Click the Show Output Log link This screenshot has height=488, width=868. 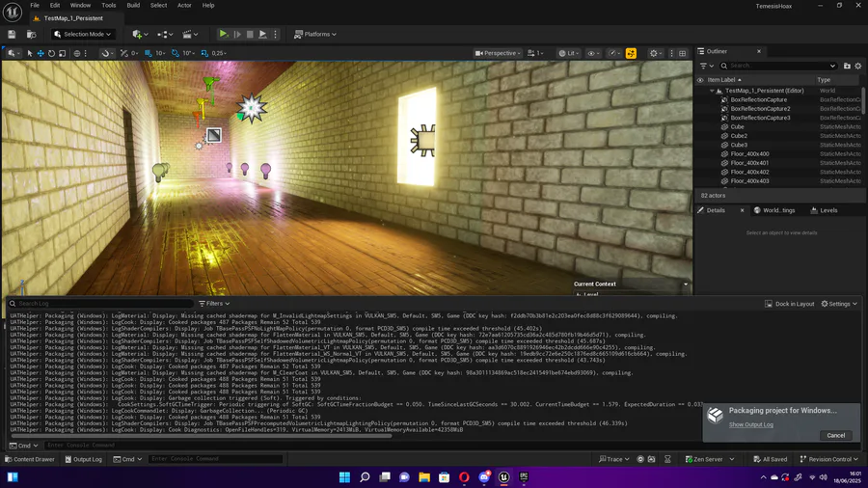[x=750, y=424]
